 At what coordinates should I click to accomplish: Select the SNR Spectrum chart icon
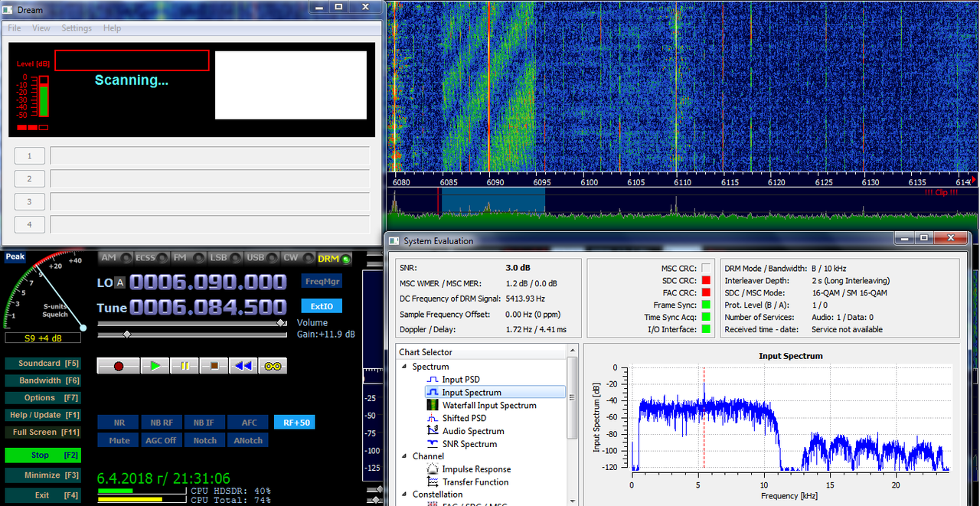coord(432,444)
